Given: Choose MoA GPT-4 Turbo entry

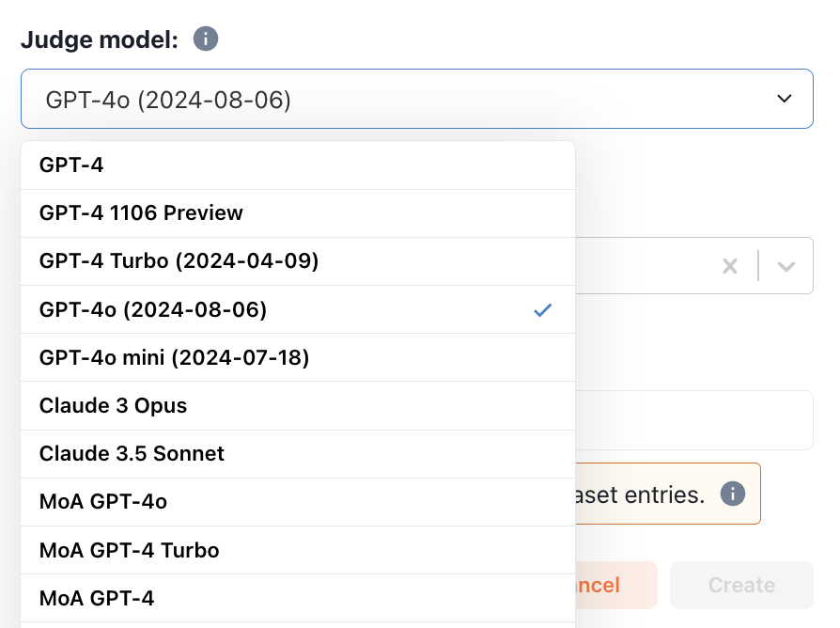Looking at the screenshot, I should pos(129,550).
